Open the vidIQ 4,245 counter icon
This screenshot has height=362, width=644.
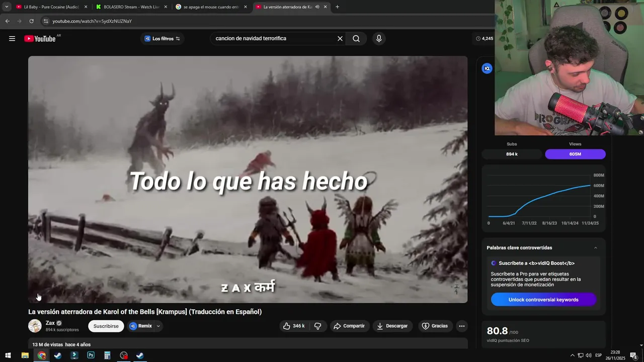[478, 39]
